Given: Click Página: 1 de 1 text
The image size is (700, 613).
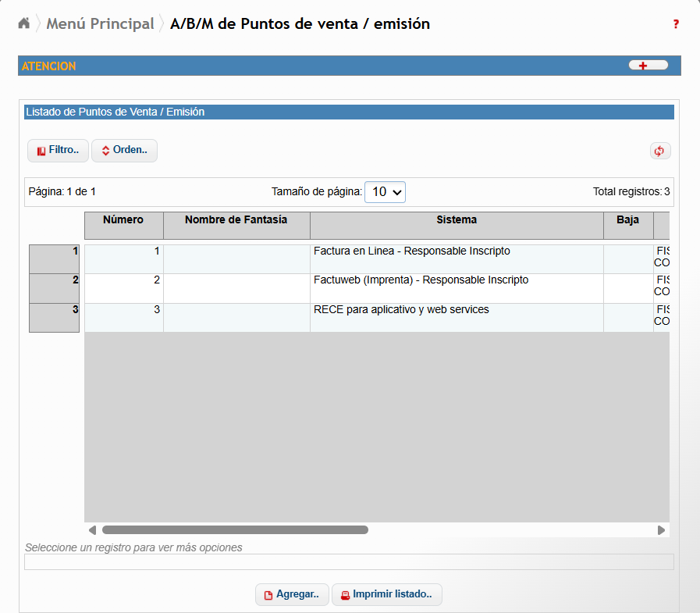Looking at the screenshot, I should pyautogui.click(x=62, y=191).
